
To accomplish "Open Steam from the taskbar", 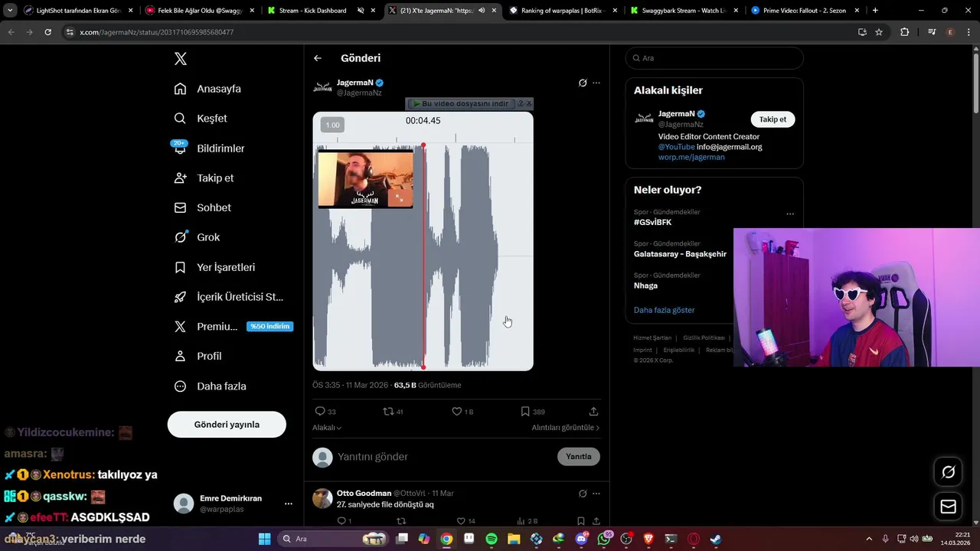I will coord(715,539).
